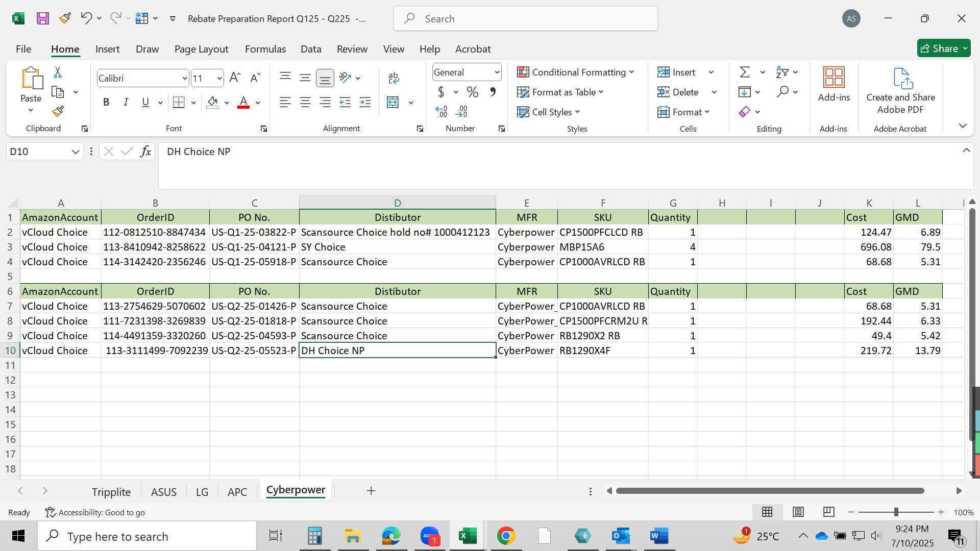The image size is (980, 551).
Task: Click the Format cells button
Action: [x=683, y=112]
